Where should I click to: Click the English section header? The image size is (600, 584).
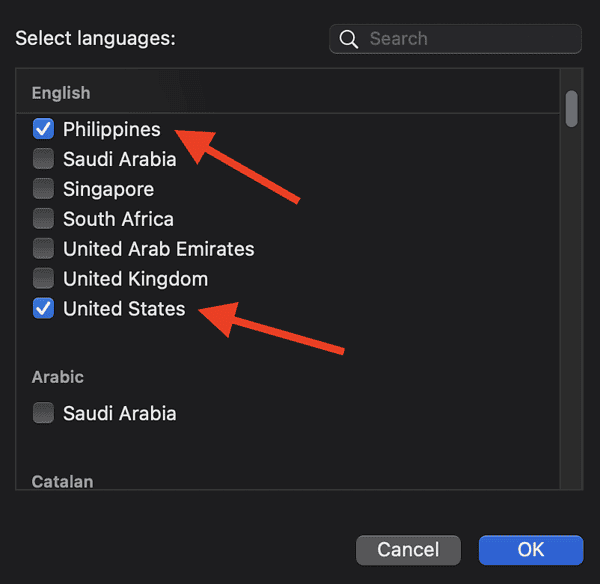point(61,93)
